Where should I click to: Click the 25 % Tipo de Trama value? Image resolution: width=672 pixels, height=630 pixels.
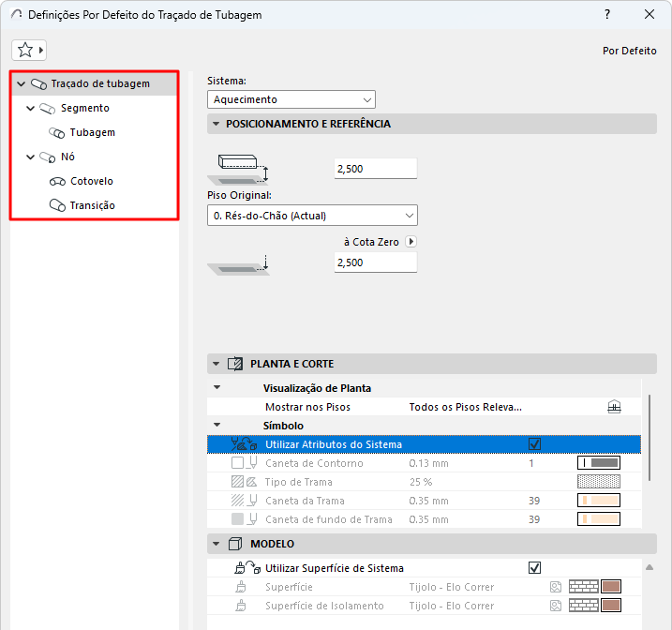tap(421, 482)
